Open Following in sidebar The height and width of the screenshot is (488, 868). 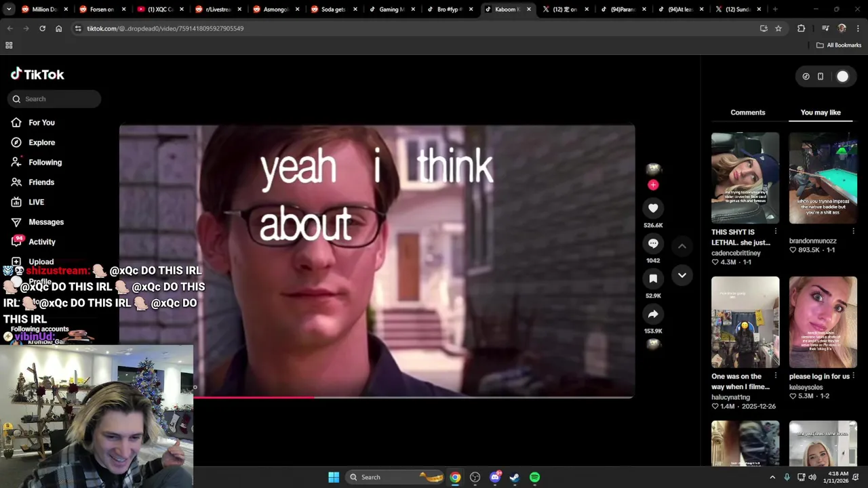pyautogui.click(x=45, y=163)
